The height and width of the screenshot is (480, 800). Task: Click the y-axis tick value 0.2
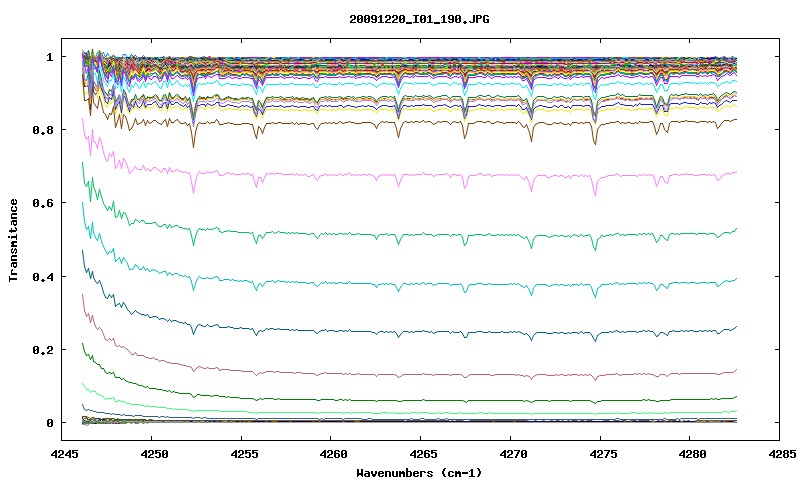[x=42, y=350]
